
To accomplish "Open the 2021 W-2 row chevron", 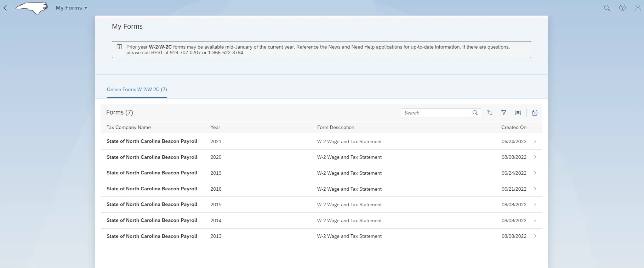I will point(535,141).
